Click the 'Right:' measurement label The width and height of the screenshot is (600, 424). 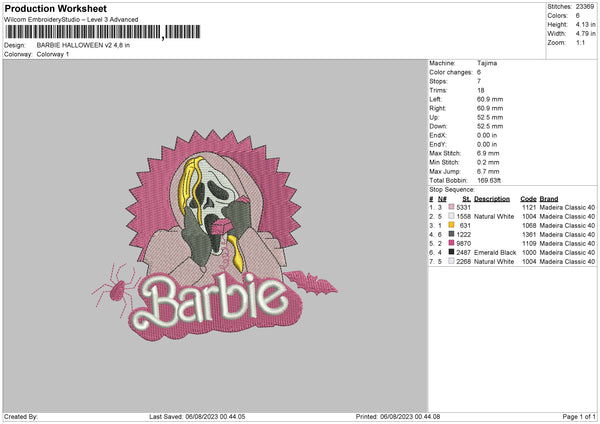coord(437,108)
